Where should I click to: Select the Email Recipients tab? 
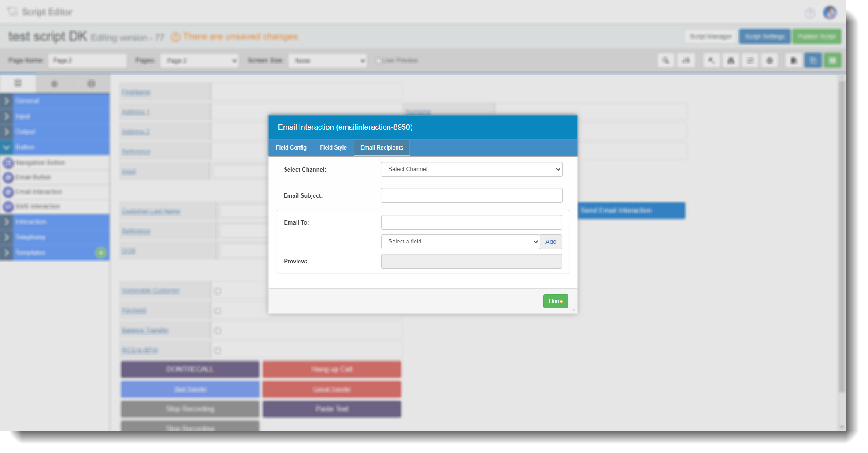pos(382,148)
